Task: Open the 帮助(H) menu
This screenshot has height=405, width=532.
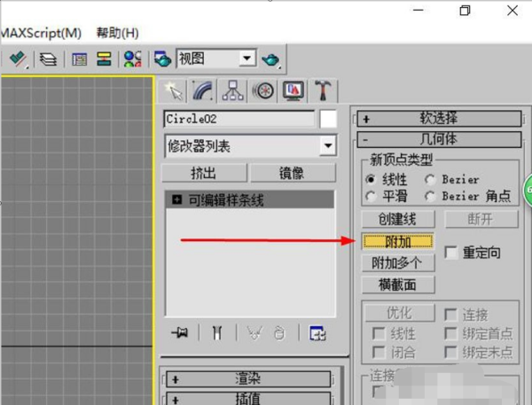Action: pos(117,34)
